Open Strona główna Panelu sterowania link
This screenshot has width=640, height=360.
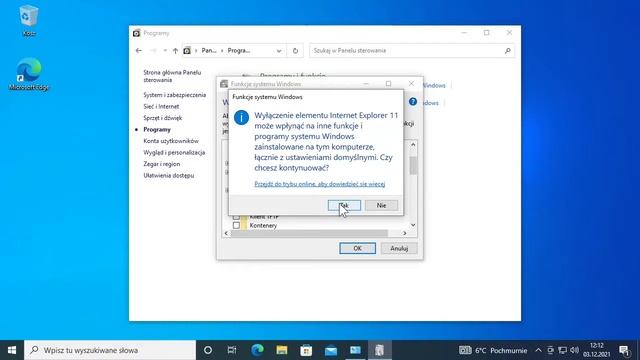[x=172, y=76]
